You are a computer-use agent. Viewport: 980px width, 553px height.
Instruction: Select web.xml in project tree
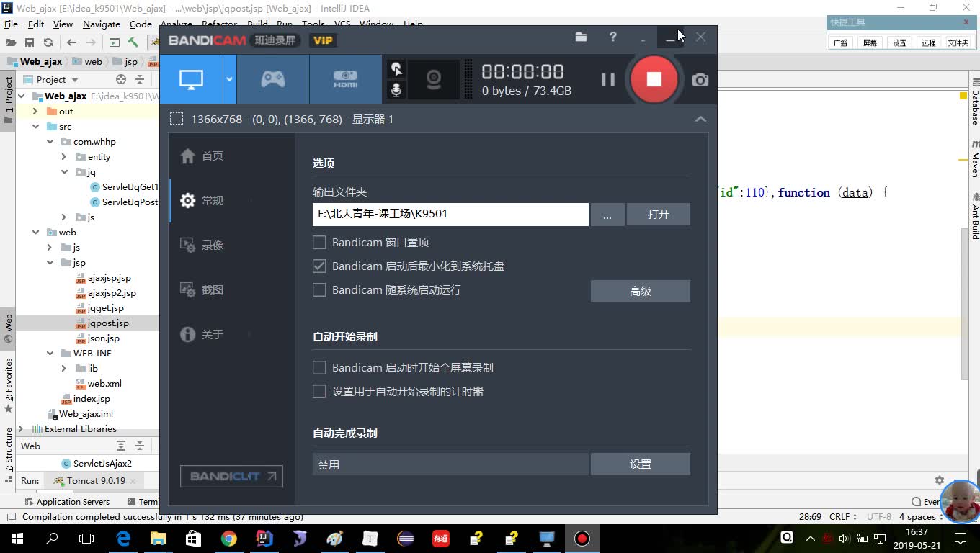pos(104,384)
